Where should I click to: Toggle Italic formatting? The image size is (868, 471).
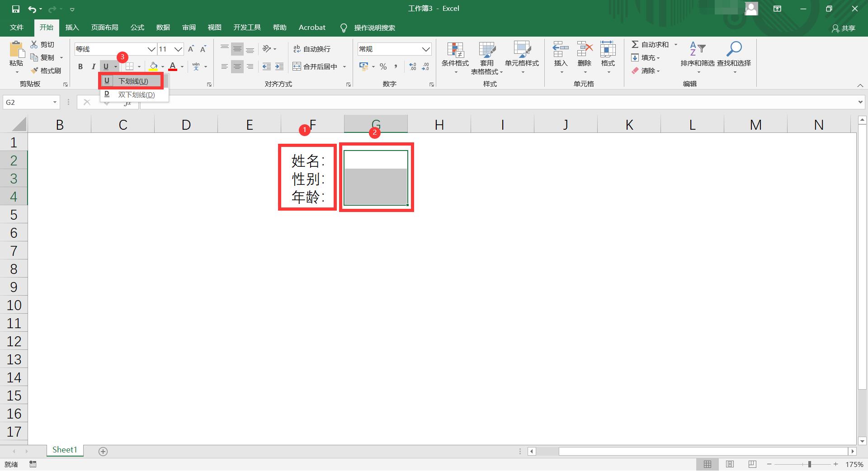[x=93, y=66]
